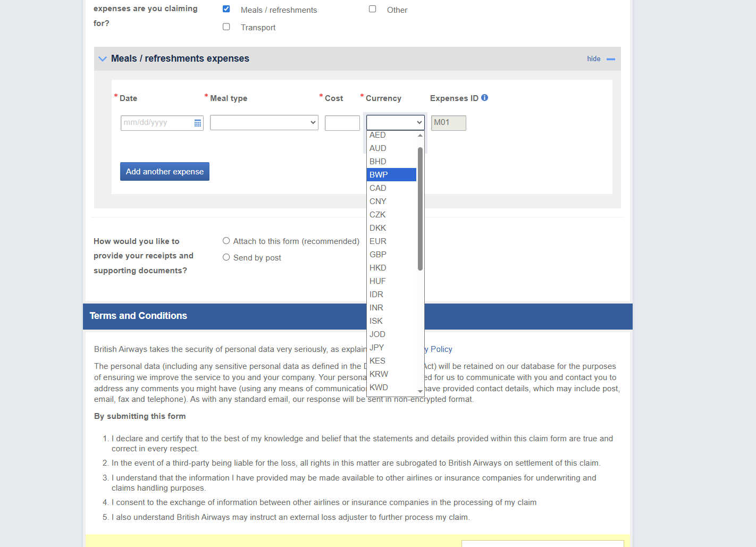
Task: Click the currency list scrollbar thumb
Action: tap(420, 208)
